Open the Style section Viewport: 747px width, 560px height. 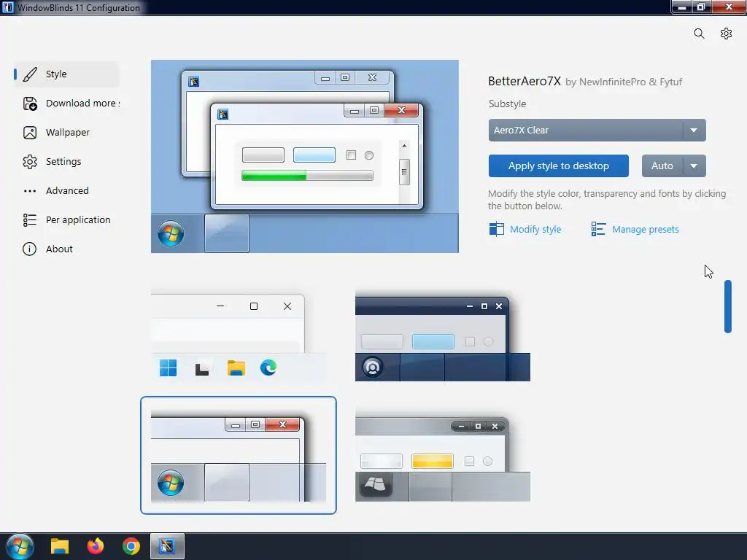coord(66,74)
